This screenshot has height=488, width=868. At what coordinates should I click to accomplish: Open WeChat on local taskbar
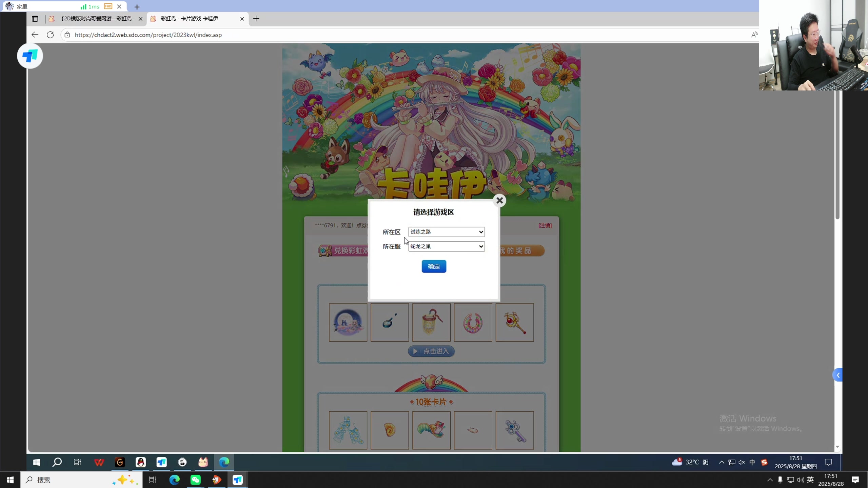196,480
